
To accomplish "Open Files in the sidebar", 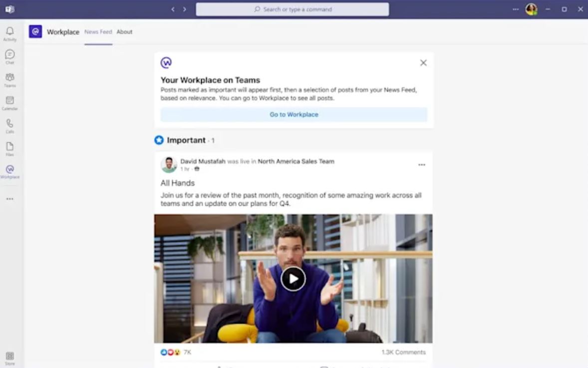I will tap(10, 149).
